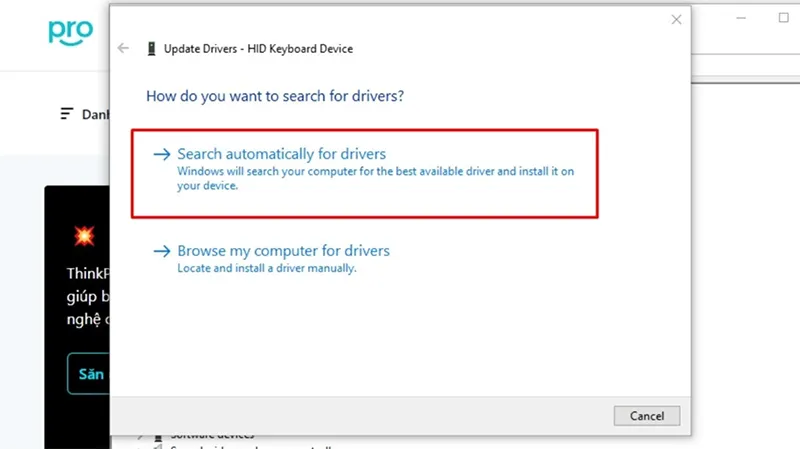Click the 'pro' logo in the page header
The width and height of the screenshot is (800, 449).
click(70, 32)
